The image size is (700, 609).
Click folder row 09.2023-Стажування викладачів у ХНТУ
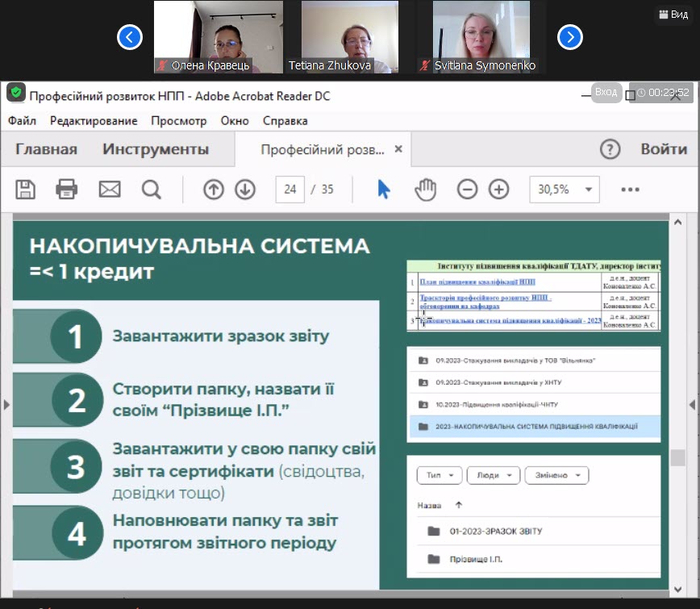pos(534,382)
